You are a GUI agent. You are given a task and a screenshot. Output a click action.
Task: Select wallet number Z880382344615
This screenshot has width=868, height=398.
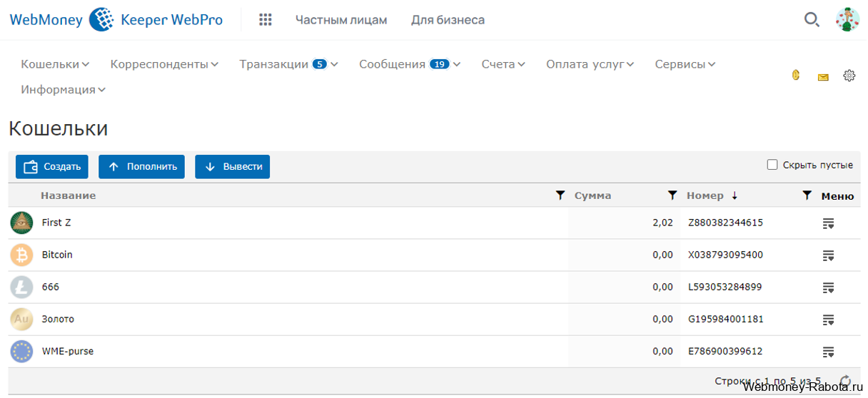[725, 223]
